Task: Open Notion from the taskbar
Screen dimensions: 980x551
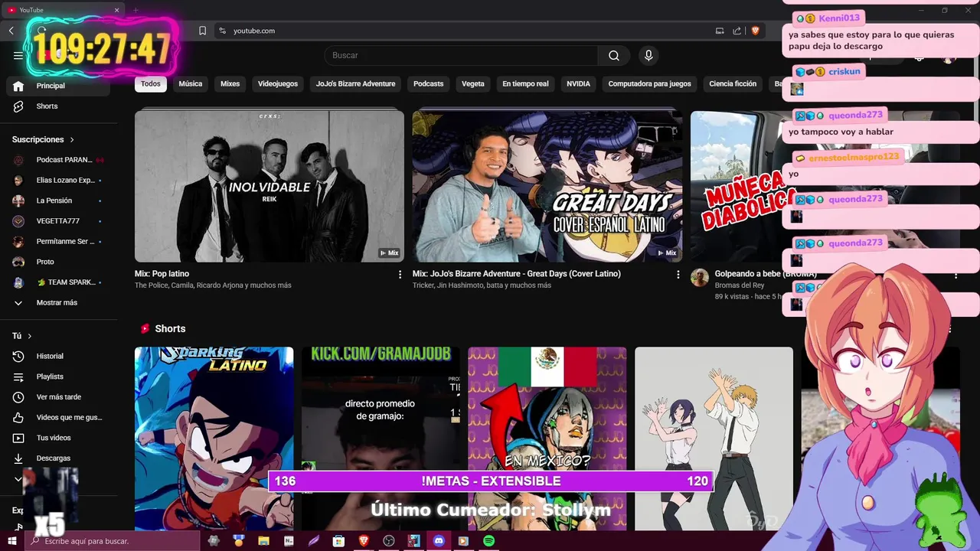Action: point(289,541)
